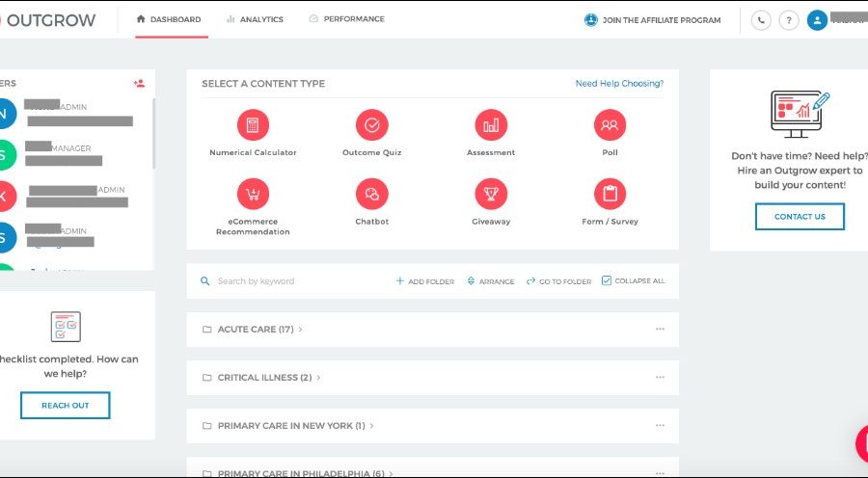The height and width of the screenshot is (478, 868).
Task: Open Acute Care folder options menu
Action: tap(660, 330)
